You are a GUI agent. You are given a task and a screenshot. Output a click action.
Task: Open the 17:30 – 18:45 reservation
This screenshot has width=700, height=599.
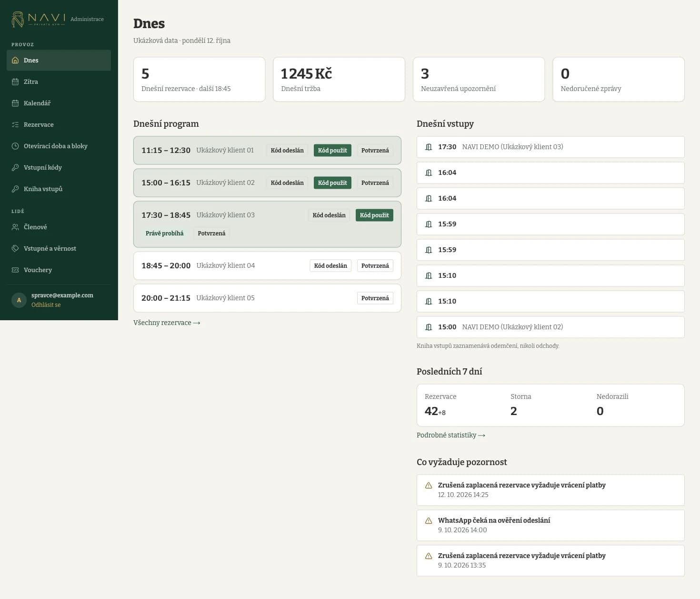click(x=267, y=224)
